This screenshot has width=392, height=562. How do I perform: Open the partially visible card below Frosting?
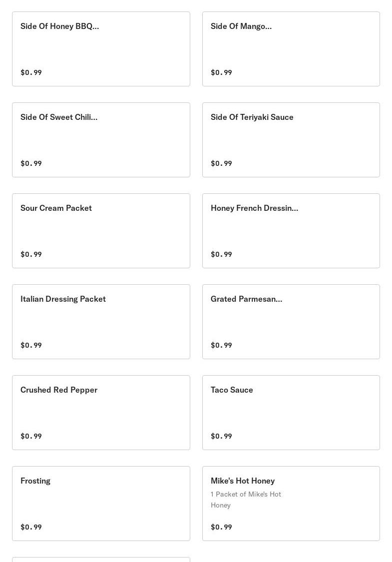[101, 560]
